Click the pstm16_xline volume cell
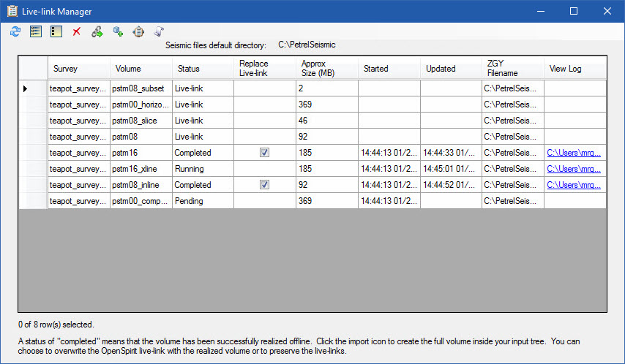 [141, 169]
